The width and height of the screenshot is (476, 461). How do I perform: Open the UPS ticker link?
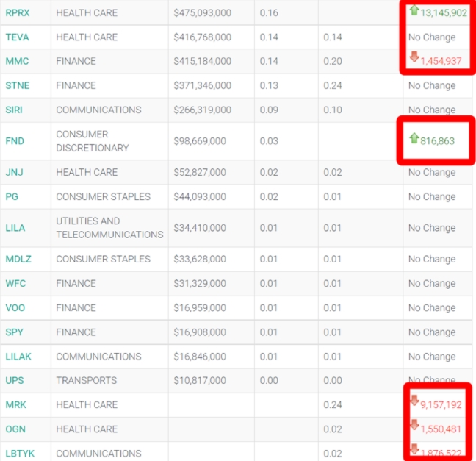coord(15,380)
